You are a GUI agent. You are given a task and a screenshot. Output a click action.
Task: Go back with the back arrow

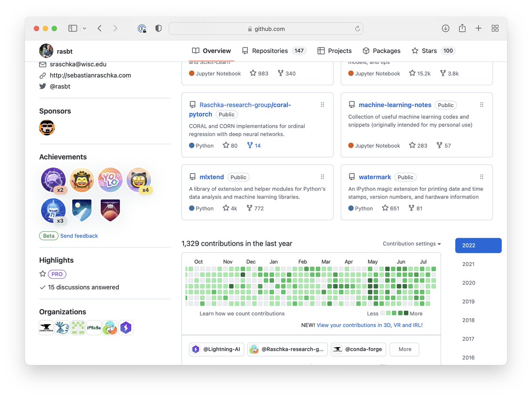tap(99, 28)
